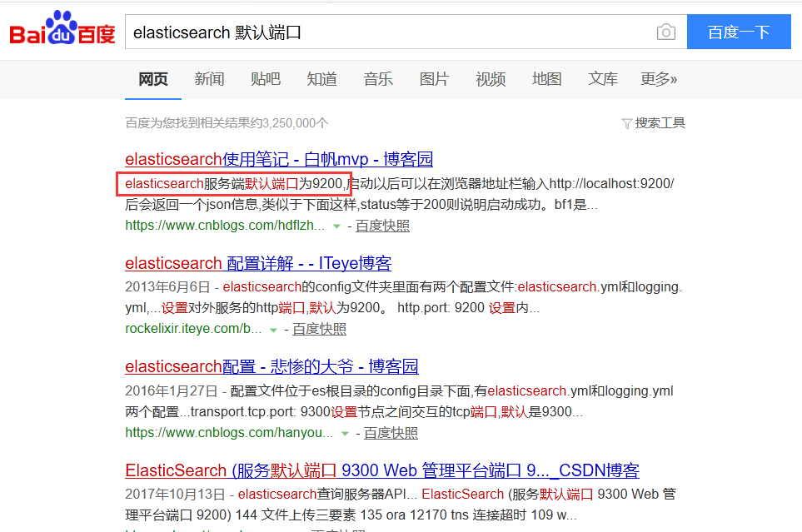
Task: Click the Baidu logo
Action: coord(62,28)
